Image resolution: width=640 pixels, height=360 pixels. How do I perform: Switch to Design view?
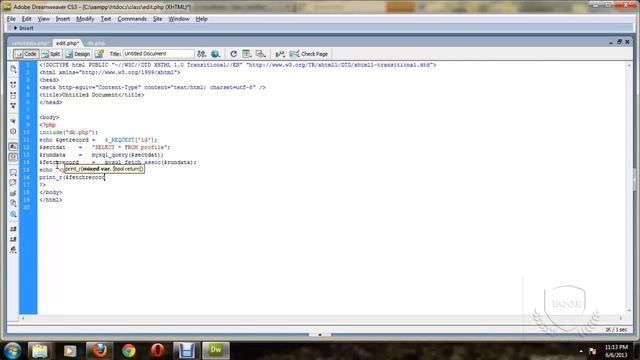(x=78, y=54)
